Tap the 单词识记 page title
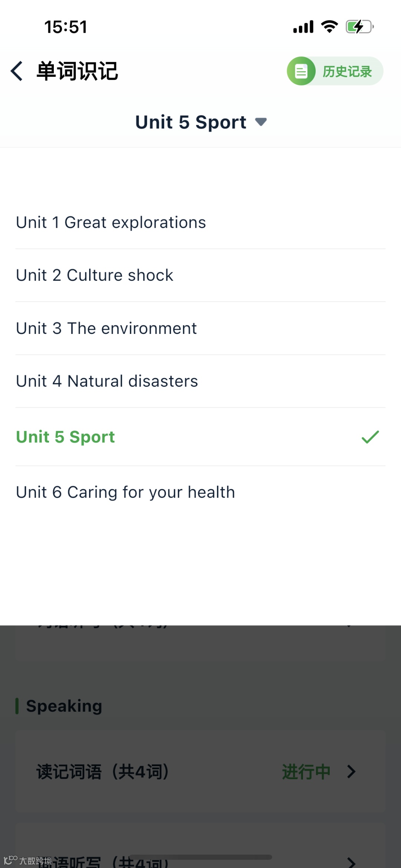The width and height of the screenshot is (401, 868). (77, 71)
